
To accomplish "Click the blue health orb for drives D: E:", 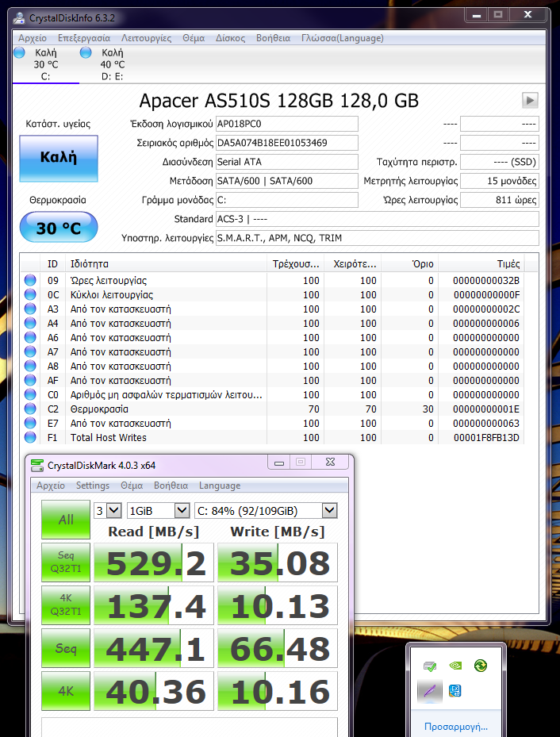I will coord(86,52).
